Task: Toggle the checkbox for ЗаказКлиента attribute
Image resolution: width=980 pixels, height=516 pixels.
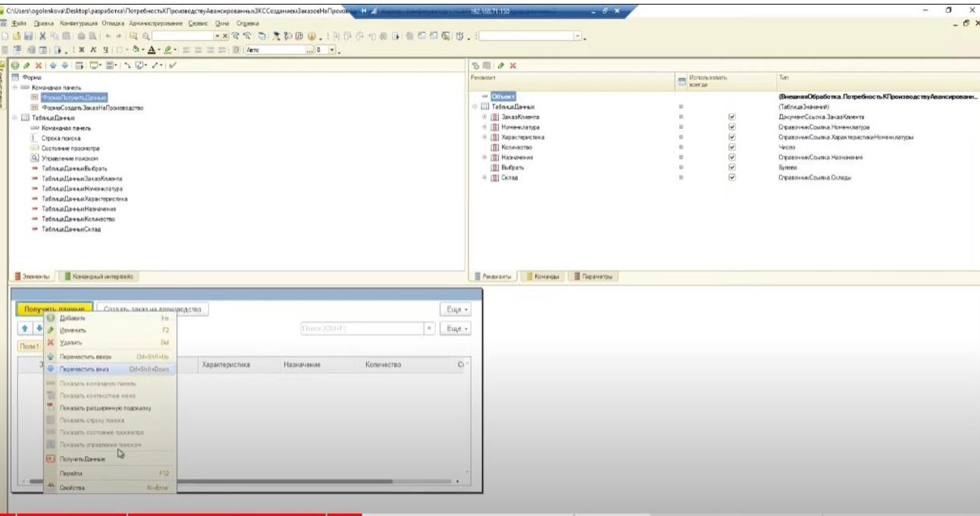Action: (x=731, y=117)
